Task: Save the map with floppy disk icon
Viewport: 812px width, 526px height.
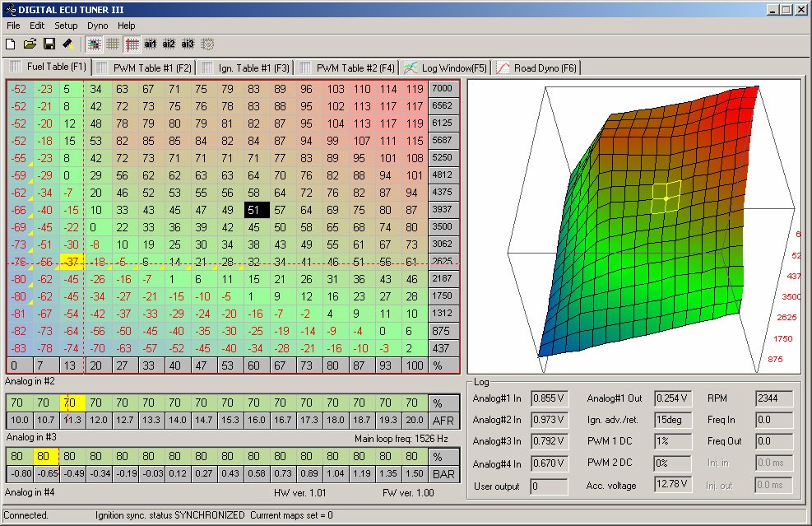Action: 49,44
